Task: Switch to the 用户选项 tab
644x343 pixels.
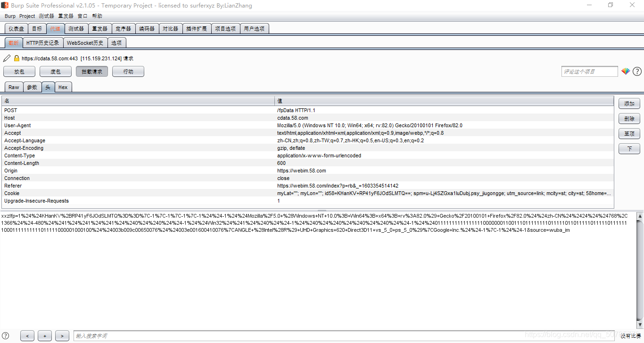Action: 255,29
